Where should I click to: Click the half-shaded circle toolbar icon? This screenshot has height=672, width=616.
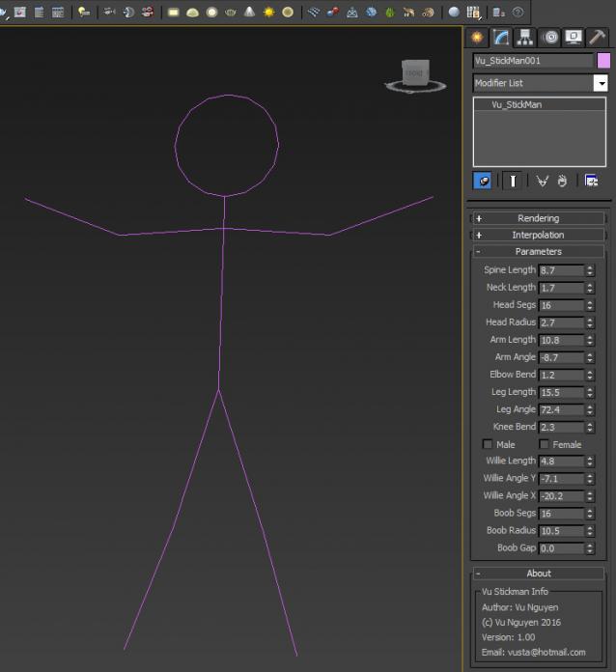[128, 12]
